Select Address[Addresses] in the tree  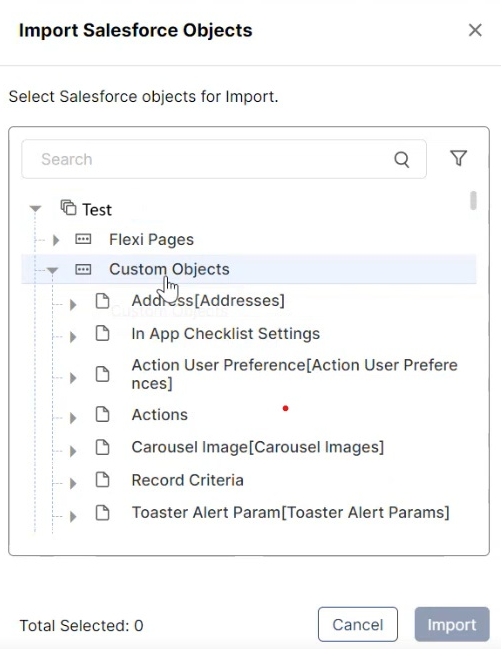click(208, 300)
